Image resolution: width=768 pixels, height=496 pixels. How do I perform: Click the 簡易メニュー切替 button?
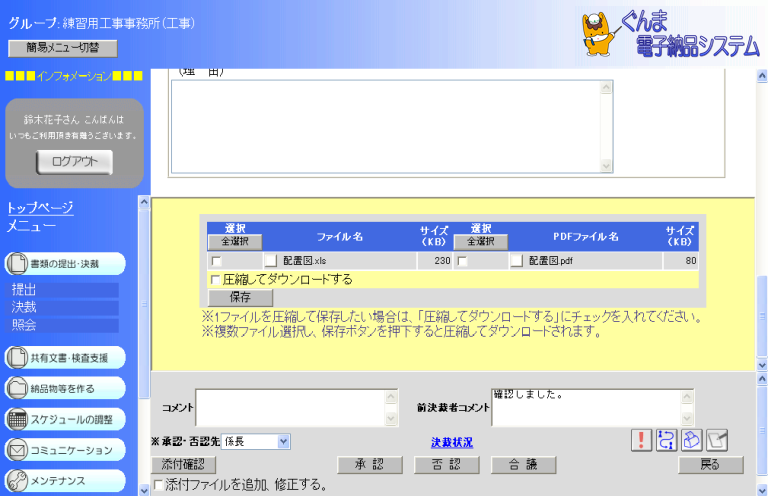pos(63,48)
